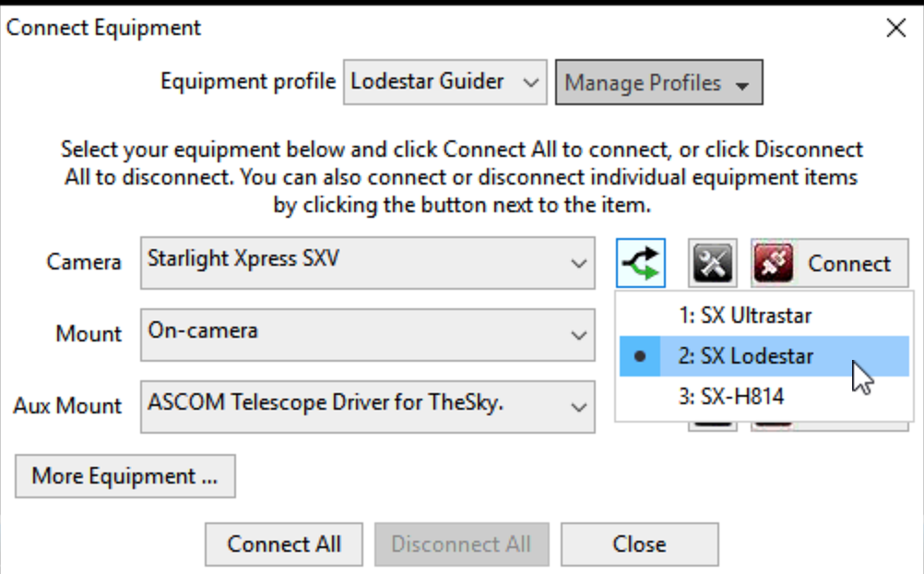
Task: Click the Aux Mount setup icon behind the menu
Action: click(x=713, y=426)
